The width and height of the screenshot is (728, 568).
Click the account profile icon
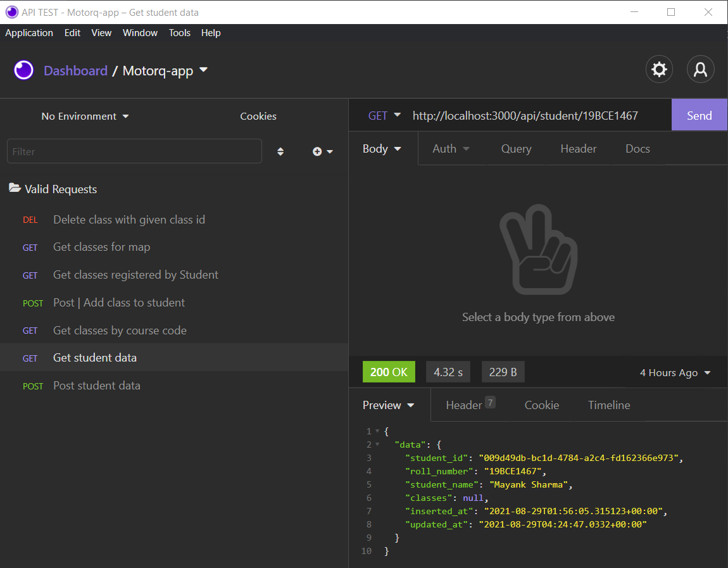click(x=700, y=69)
